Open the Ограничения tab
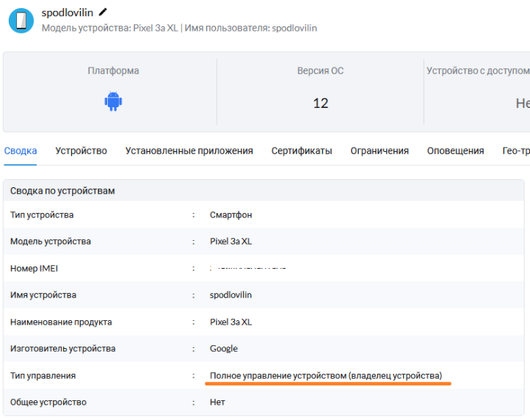Image resolution: width=530 pixels, height=420 pixels. pyautogui.click(x=379, y=151)
